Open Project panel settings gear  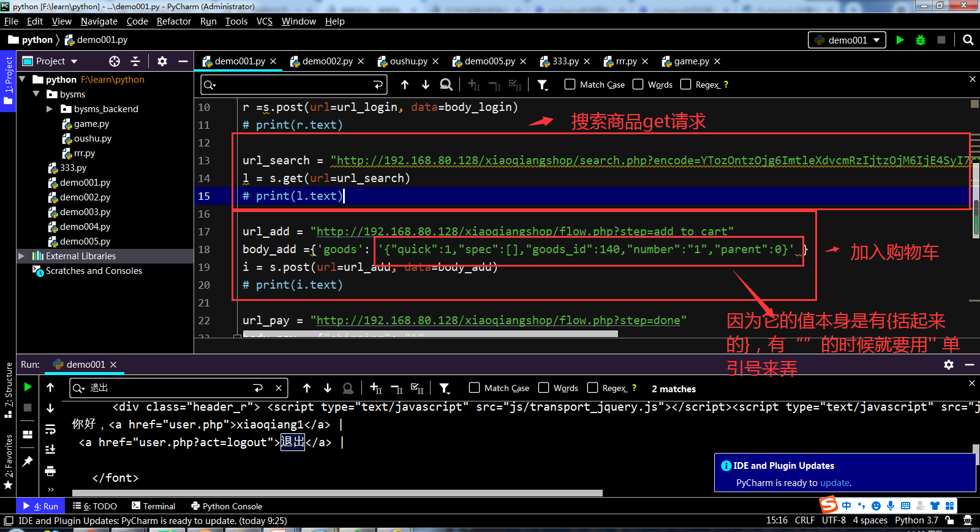(162, 61)
